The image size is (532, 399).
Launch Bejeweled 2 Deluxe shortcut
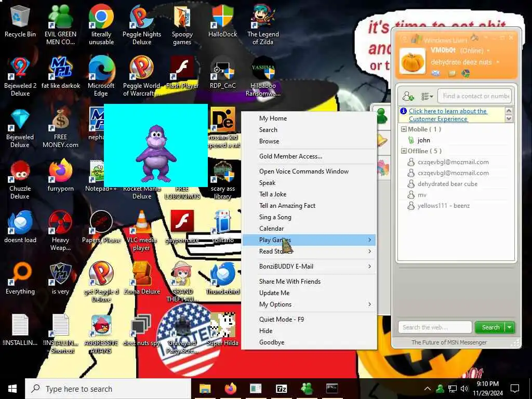(20, 76)
